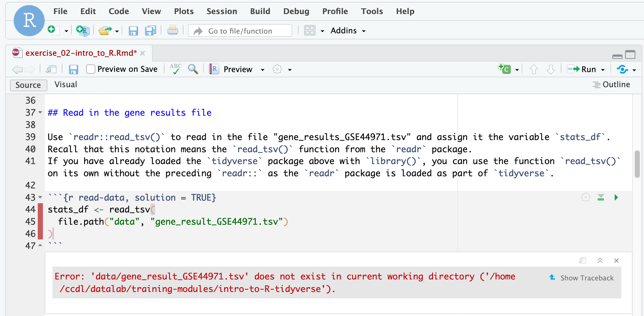Jump to the next chunk
This screenshot has width=644, height=316.
click(x=551, y=69)
